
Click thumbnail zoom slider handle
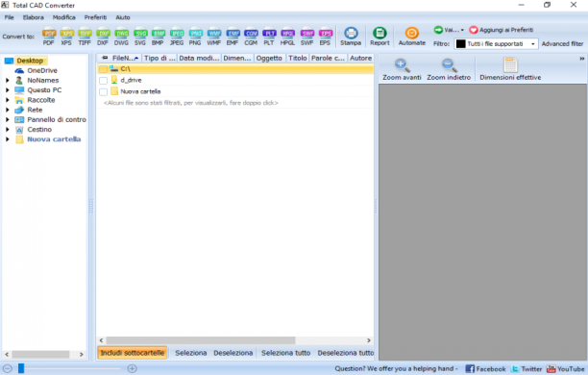pos(21,368)
